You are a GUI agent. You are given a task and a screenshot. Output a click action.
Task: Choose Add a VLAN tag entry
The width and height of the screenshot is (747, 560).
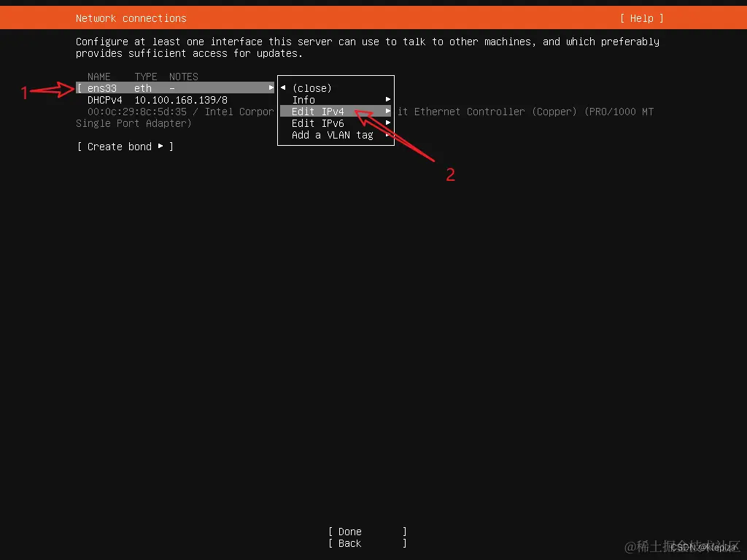click(x=335, y=135)
